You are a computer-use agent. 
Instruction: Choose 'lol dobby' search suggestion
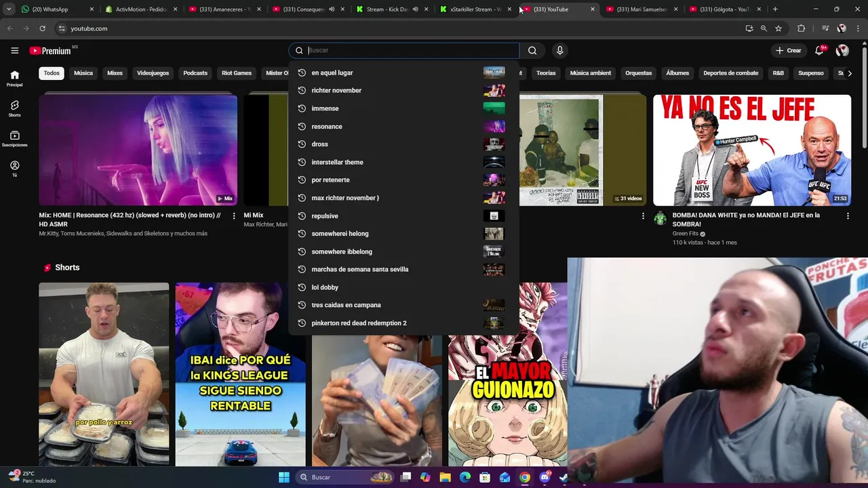[x=403, y=287]
